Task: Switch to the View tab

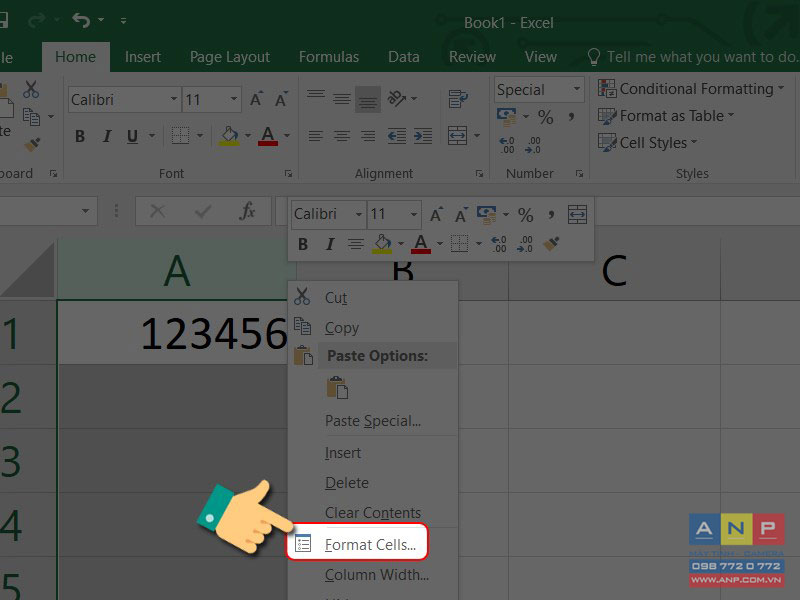Action: [541, 57]
